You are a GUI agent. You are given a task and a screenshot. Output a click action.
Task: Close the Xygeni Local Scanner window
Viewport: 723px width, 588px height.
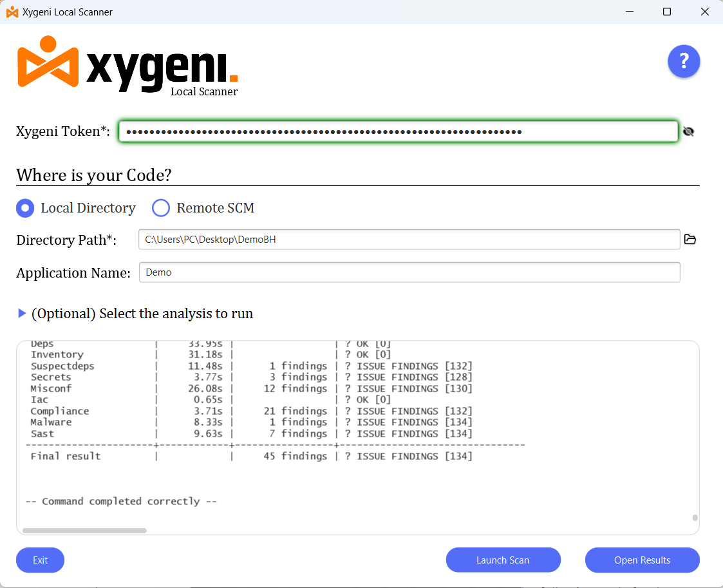pos(704,12)
